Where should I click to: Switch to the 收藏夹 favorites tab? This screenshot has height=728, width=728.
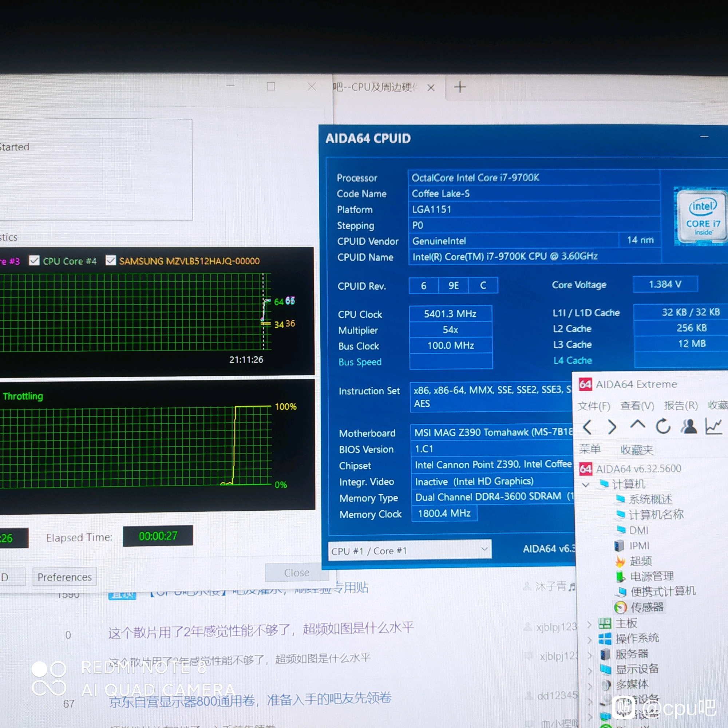[x=636, y=450]
